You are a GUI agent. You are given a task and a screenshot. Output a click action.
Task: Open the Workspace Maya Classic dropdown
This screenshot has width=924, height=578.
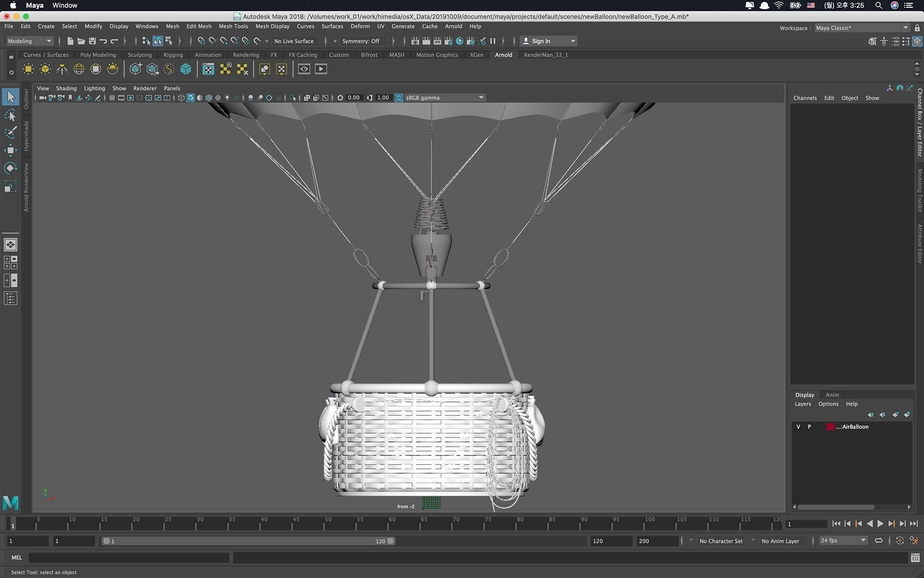click(x=862, y=28)
